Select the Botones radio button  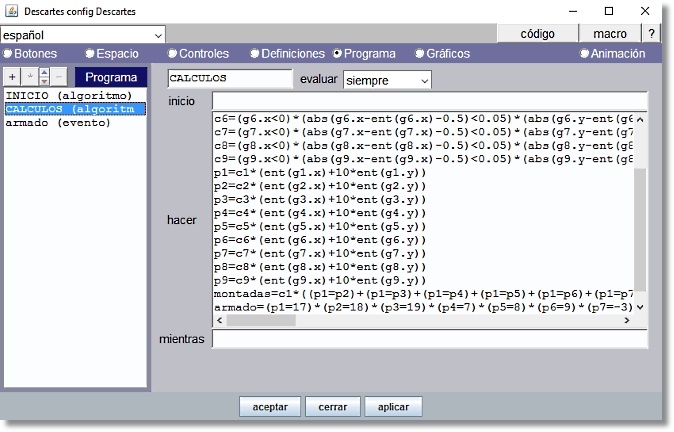8,54
